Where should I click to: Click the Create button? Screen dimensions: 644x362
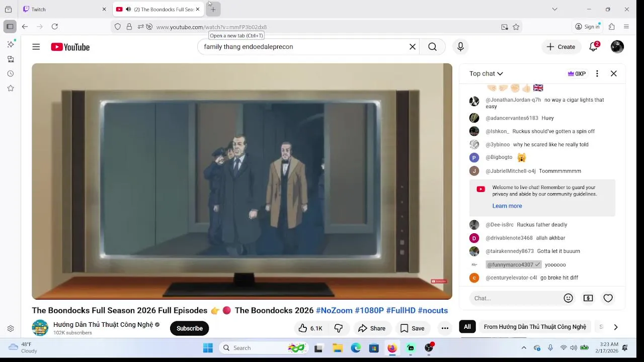coord(561,47)
